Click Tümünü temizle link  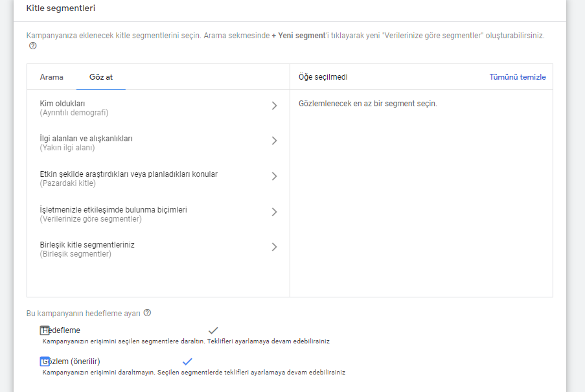517,77
